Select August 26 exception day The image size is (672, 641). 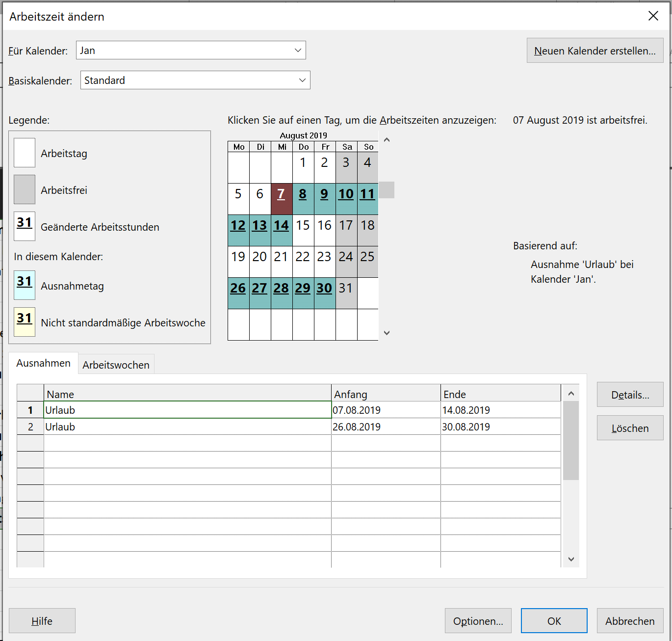click(238, 293)
